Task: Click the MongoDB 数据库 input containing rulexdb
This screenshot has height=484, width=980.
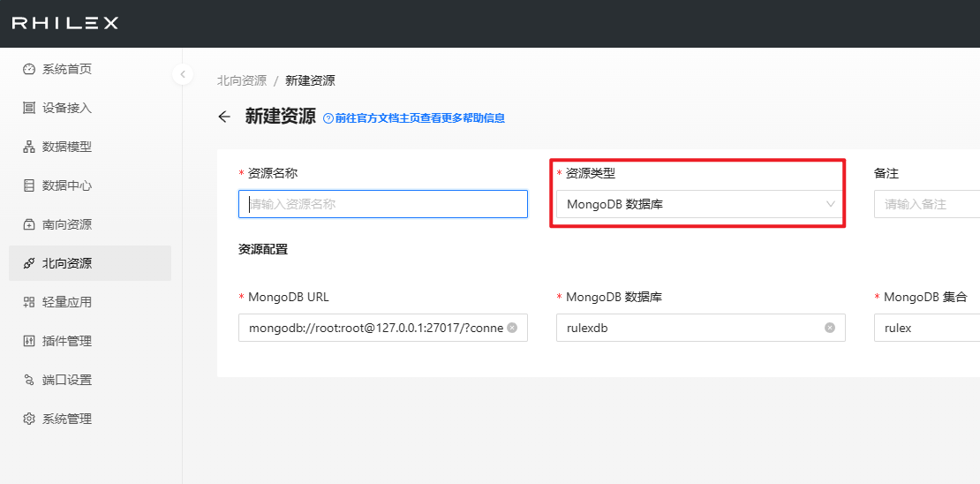Action: (701, 328)
